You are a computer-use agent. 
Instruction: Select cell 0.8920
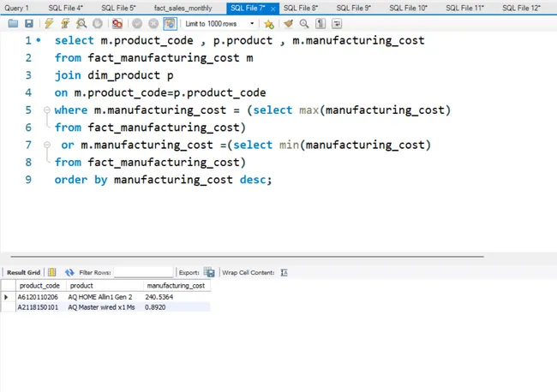(177, 307)
